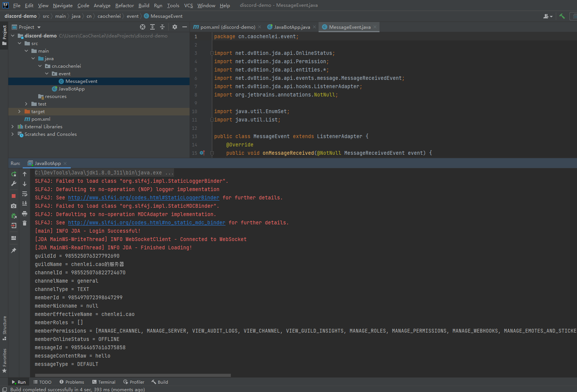This screenshot has height=392, width=577.
Task: Expand the target folder
Action: pyautogui.click(x=20, y=112)
